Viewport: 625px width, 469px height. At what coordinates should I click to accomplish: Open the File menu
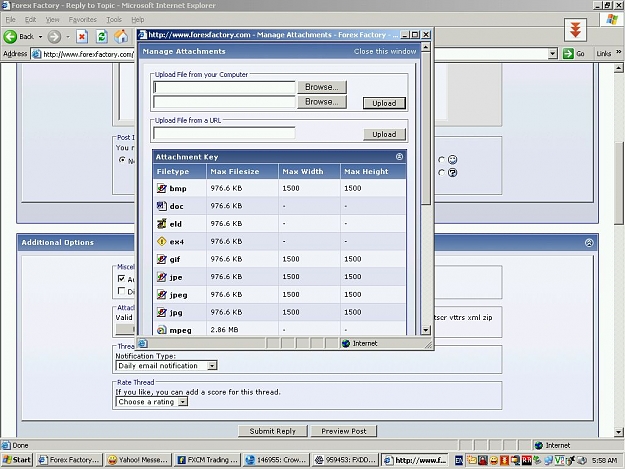click(11, 20)
